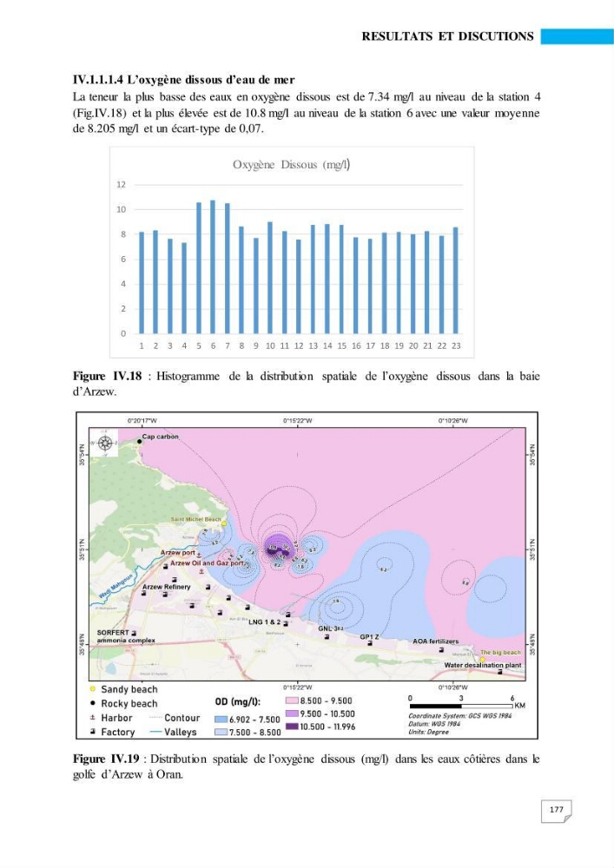Click the Factory symbol in the legend
Viewport: 614px width, 868px height.
pyautogui.click(x=92, y=732)
